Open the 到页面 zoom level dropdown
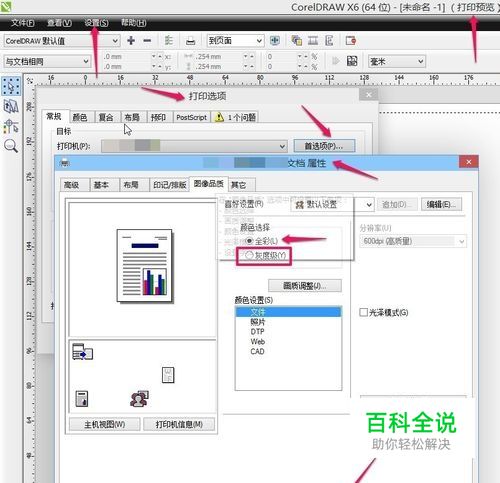Screen dimensions: 500x483 pyautogui.click(x=235, y=41)
